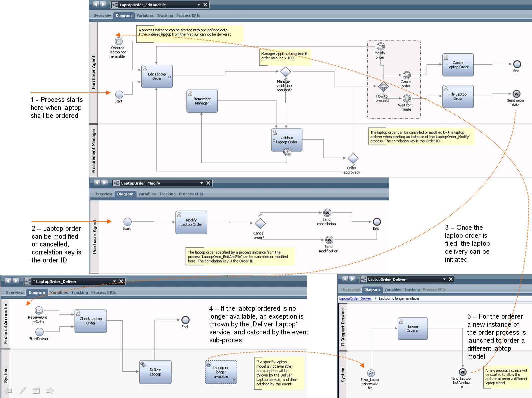Click the Send order data end event
532x398 pixels.
pos(516,94)
